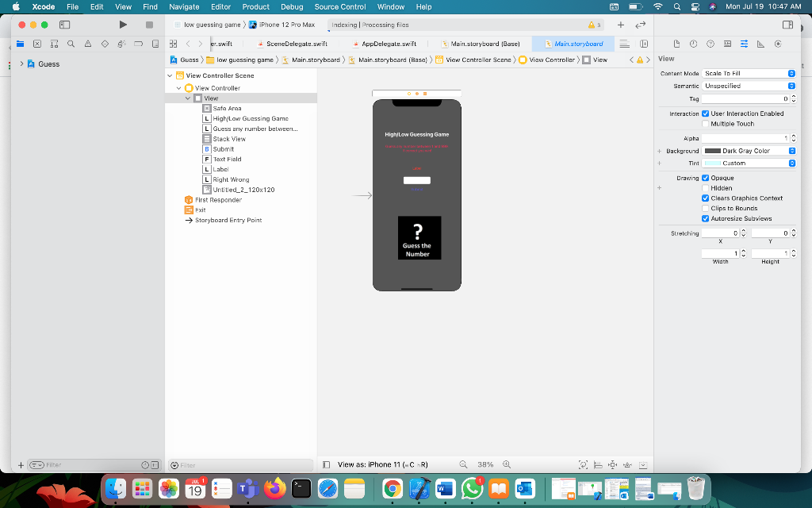Open the Attributes inspector icon
The image size is (812, 508).
(x=744, y=44)
